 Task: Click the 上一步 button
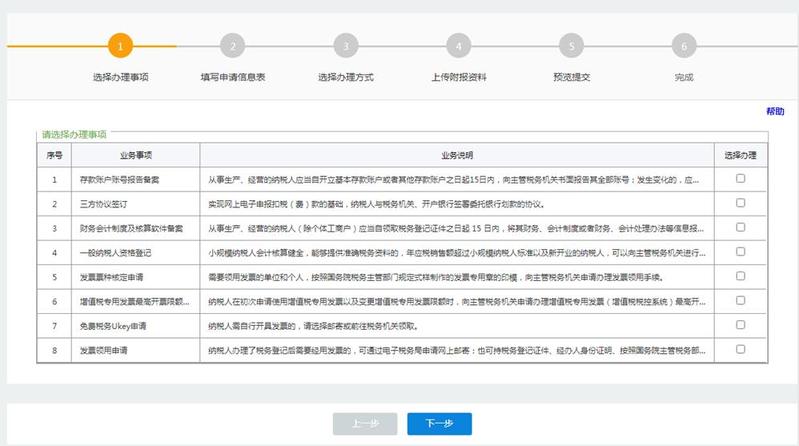pos(365,423)
